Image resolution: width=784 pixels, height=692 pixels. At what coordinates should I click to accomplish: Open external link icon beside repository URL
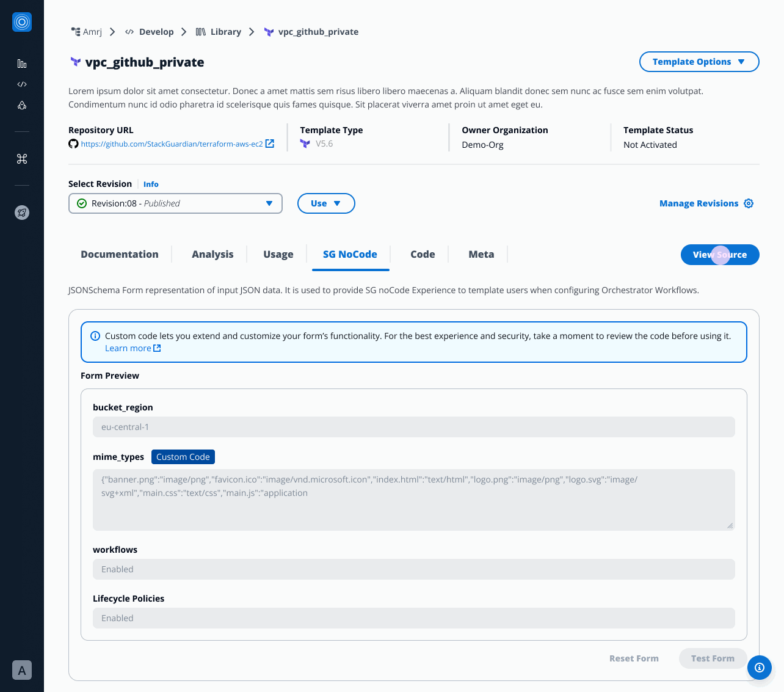(x=269, y=144)
